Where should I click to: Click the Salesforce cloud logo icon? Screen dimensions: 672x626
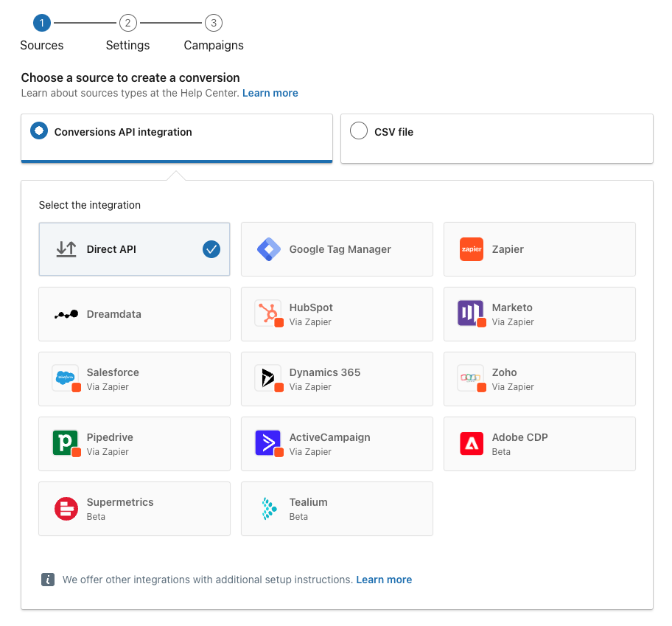(x=66, y=378)
